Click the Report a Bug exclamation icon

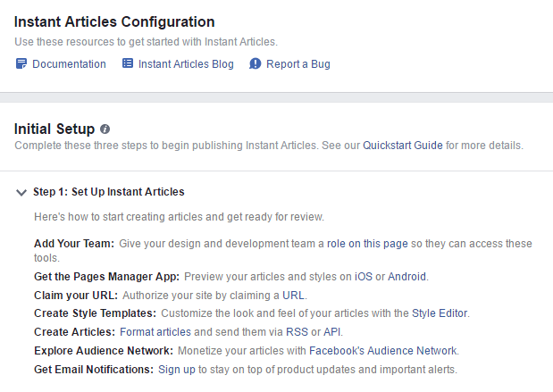pyautogui.click(x=255, y=63)
